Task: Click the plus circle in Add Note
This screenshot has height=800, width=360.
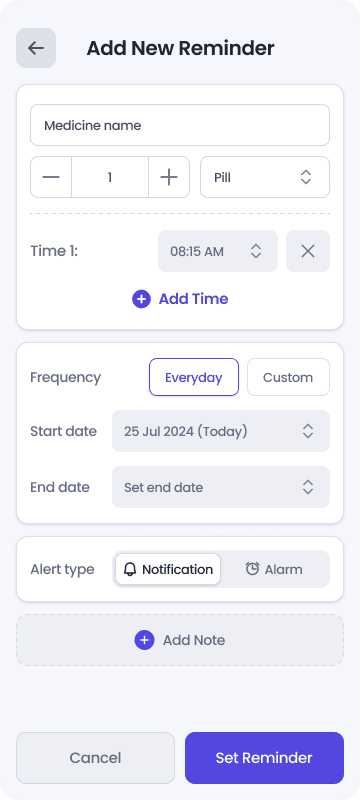Action: click(144, 640)
